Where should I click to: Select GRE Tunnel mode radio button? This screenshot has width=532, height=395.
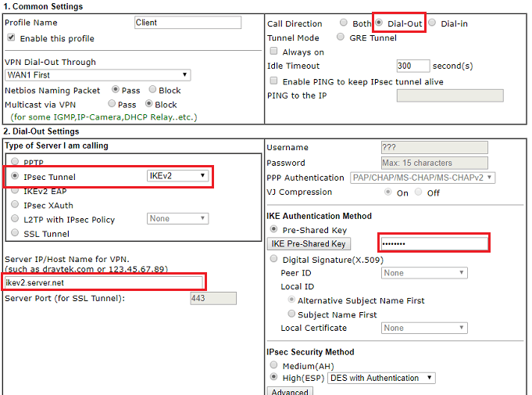pos(340,37)
